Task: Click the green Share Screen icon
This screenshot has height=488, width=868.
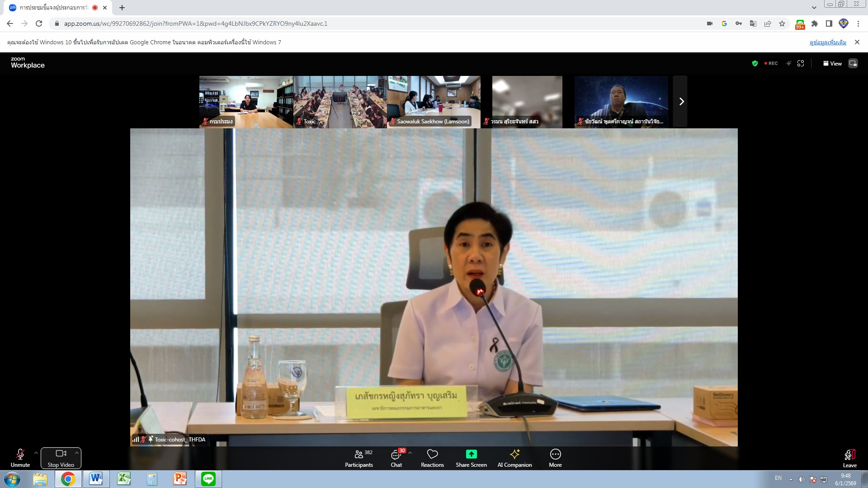Action: (471, 454)
